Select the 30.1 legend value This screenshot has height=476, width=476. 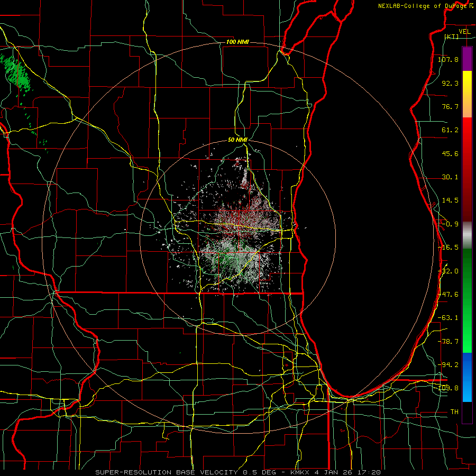450,177
